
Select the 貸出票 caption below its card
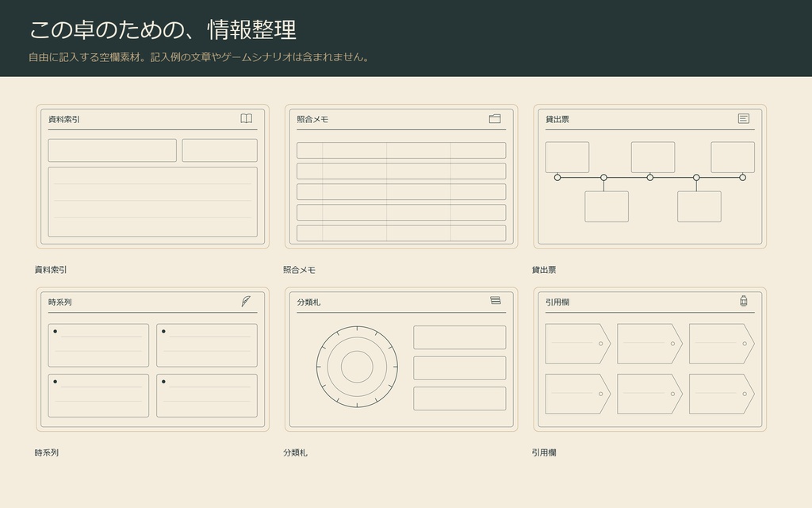[544, 270]
